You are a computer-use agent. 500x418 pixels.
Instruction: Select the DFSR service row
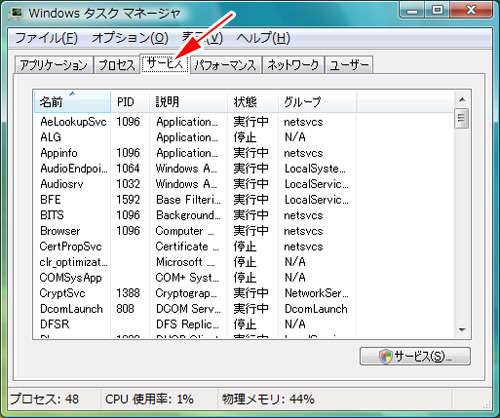pos(195,324)
